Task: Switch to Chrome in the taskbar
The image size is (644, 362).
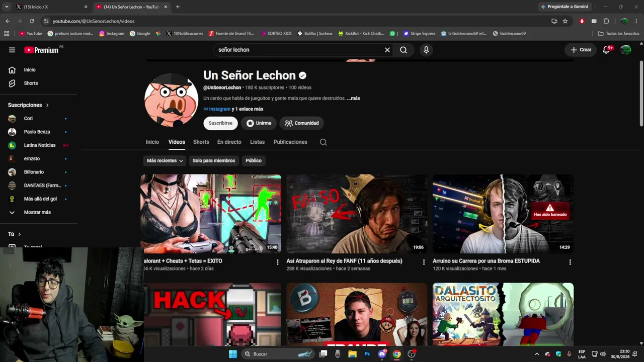Action: [397, 354]
